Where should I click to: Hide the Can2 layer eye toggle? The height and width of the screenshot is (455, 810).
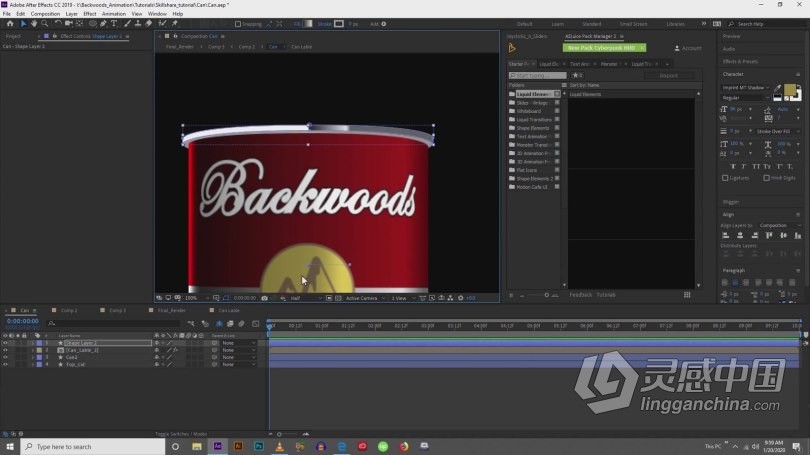point(5,357)
